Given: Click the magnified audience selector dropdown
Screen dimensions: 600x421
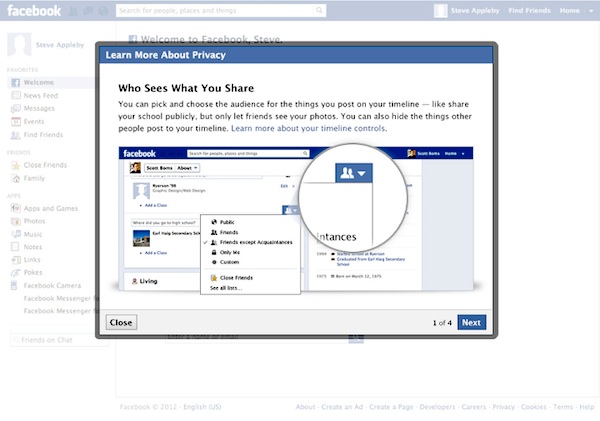Looking at the screenshot, I should (x=354, y=173).
